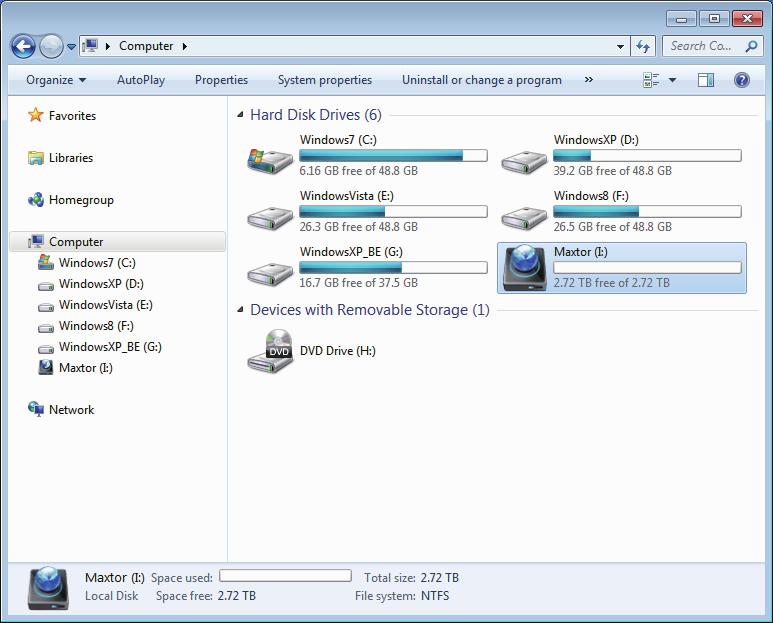Go back with the Back arrow button
Viewport: 773px width, 623px height.
[23, 47]
